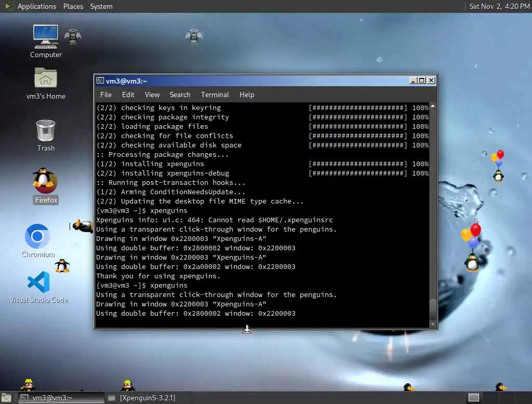
Task: Minimize the vm3@vm3 terminal window
Action: [413, 80]
